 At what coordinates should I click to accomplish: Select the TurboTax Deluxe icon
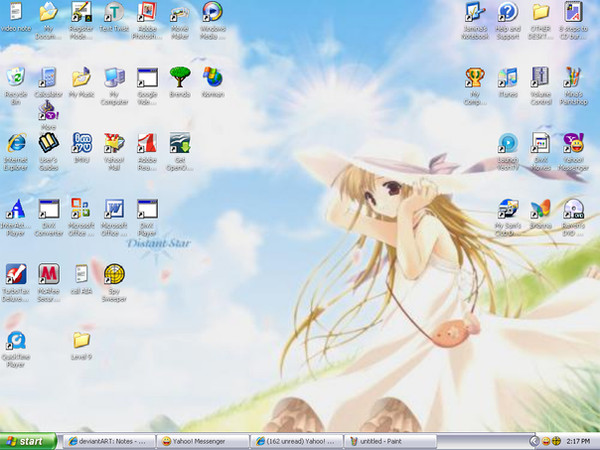click(15, 274)
